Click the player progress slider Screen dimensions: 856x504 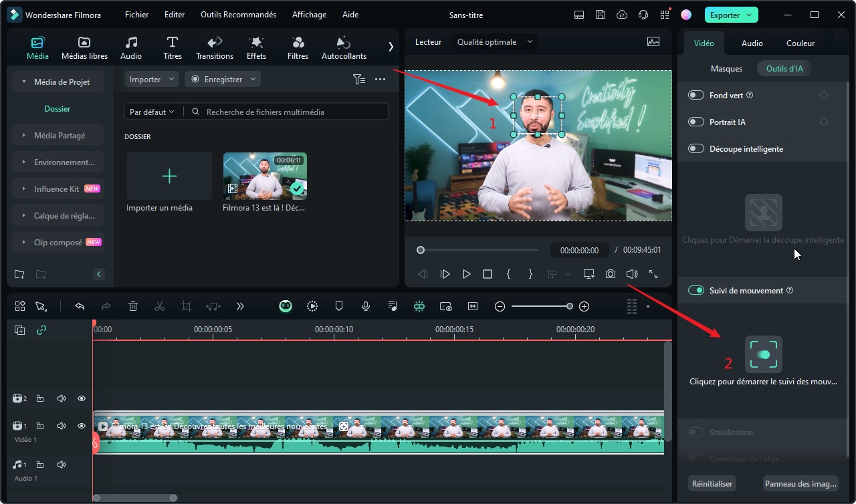477,250
